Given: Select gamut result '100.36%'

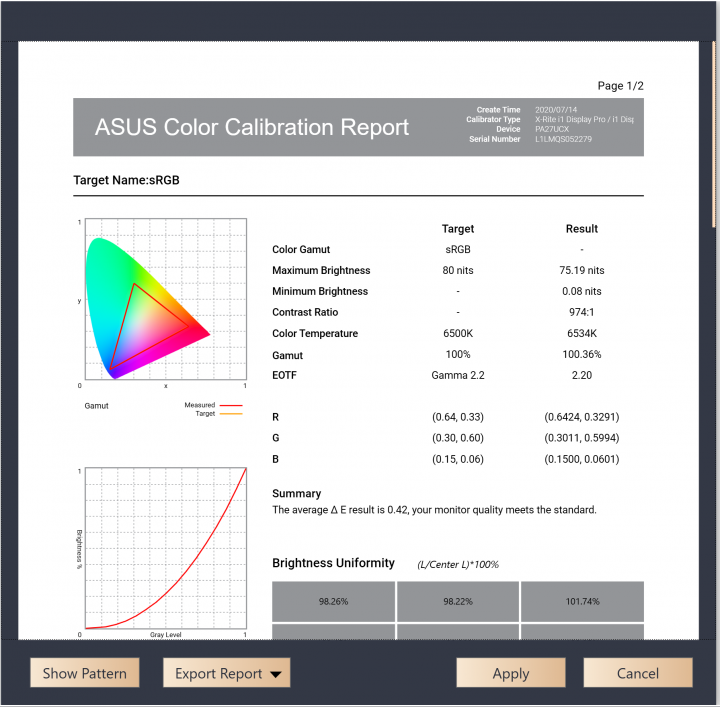Looking at the screenshot, I should pos(582,354).
